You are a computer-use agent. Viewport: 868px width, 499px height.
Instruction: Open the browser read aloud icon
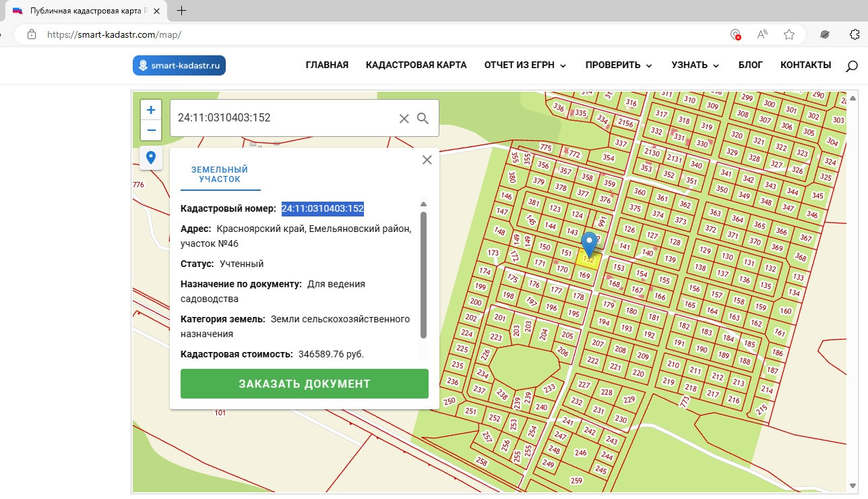762,34
